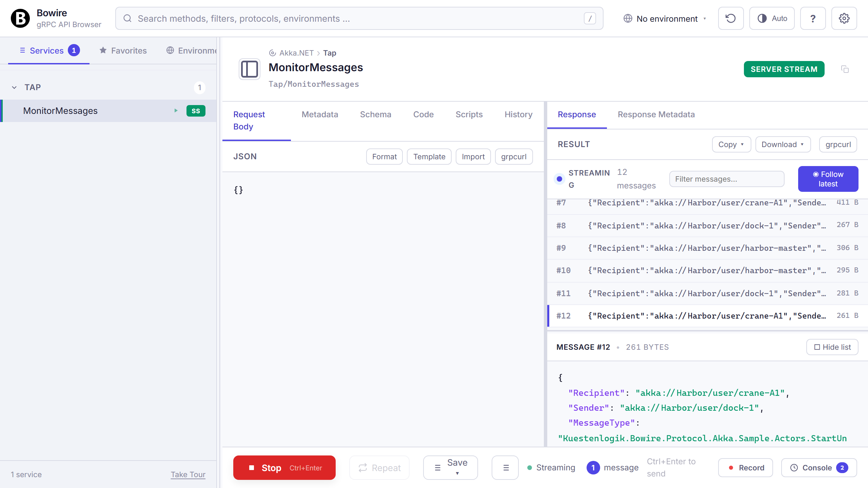Click the slash shortcut key badge

click(590, 18)
